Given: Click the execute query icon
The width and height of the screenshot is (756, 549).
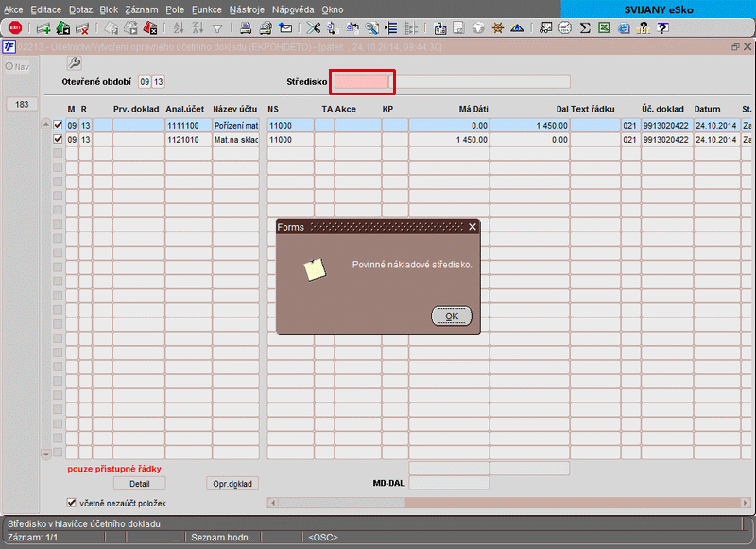Looking at the screenshot, I should click(131, 28).
